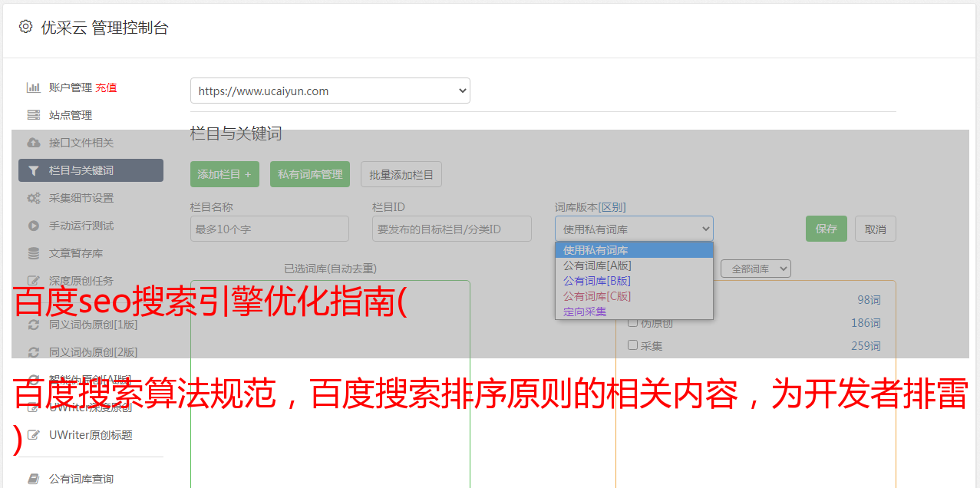980x488 pixels.
Task: Click the play icon for 手动运行测试
Action: 34,226
